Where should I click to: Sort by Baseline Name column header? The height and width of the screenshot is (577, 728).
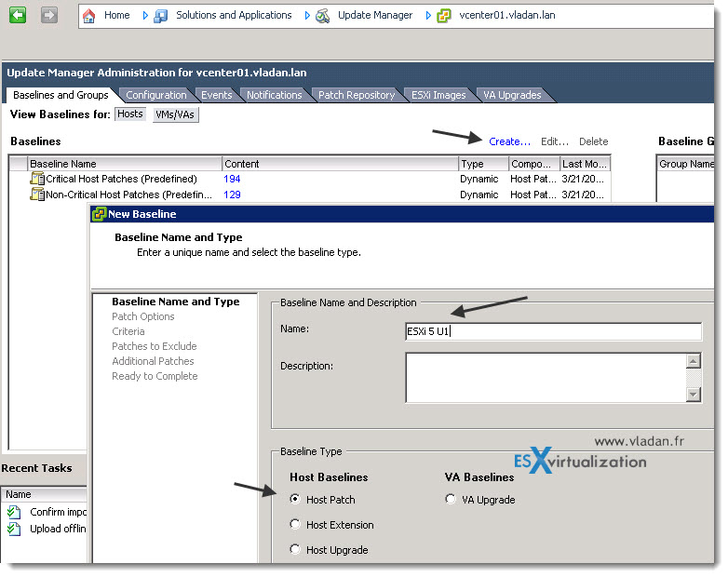[125, 164]
